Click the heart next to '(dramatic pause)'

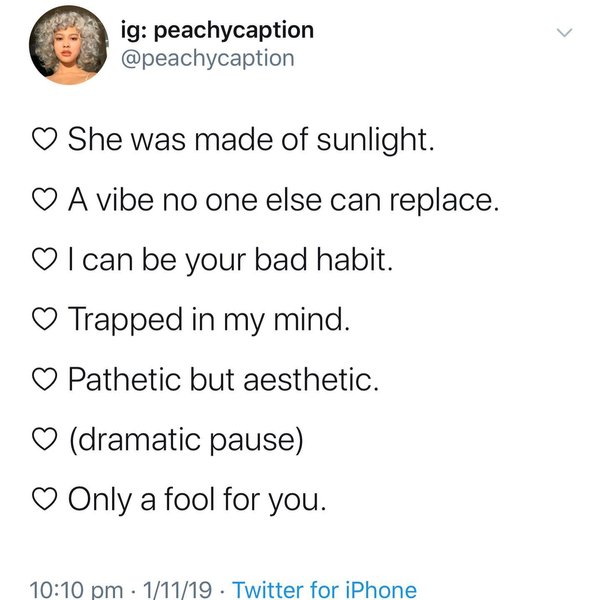coord(48,438)
